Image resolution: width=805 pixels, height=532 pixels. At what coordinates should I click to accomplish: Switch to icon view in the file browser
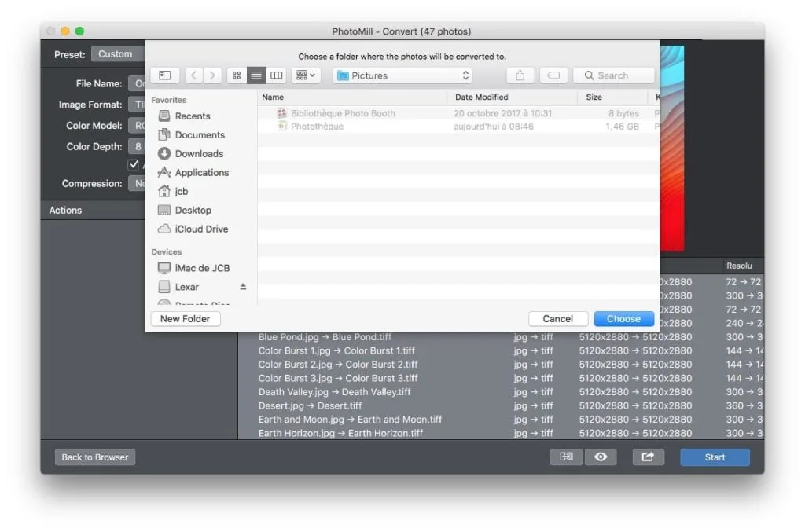point(237,75)
